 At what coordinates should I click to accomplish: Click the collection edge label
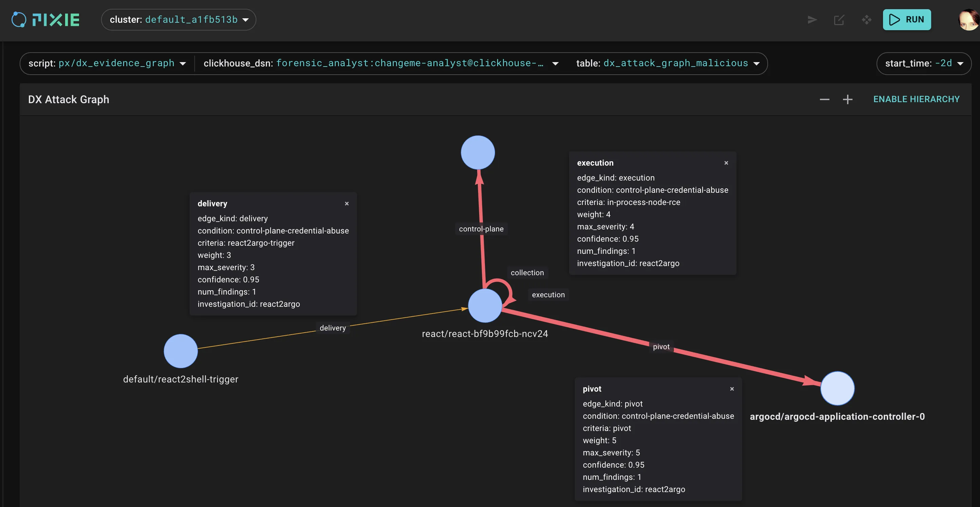coord(527,273)
